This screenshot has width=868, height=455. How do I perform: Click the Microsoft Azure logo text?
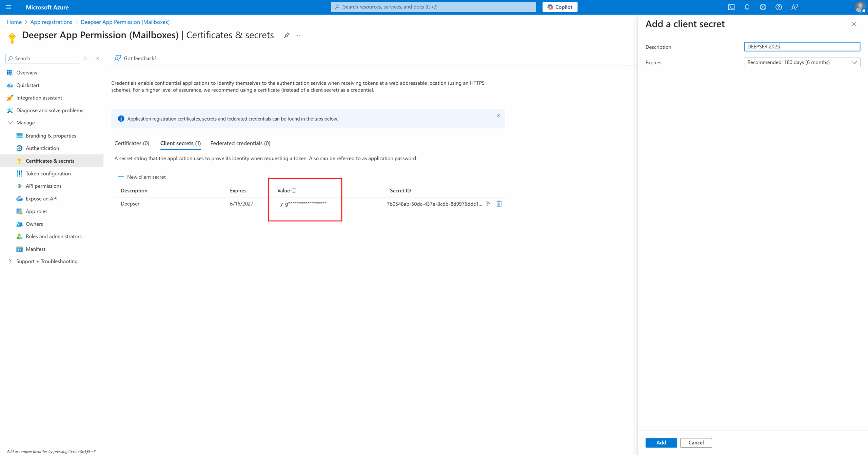pos(47,7)
